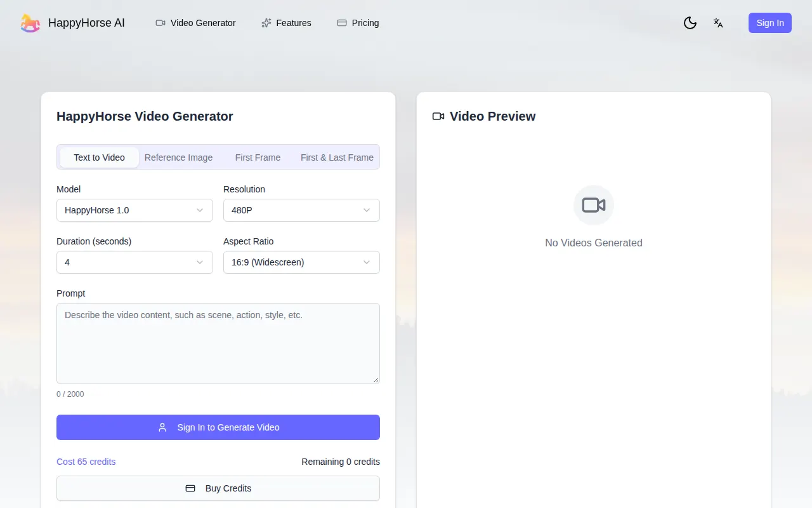Screen dimensions: 812x508
Task: Click into the Prompt description text area
Action: (x=218, y=344)
